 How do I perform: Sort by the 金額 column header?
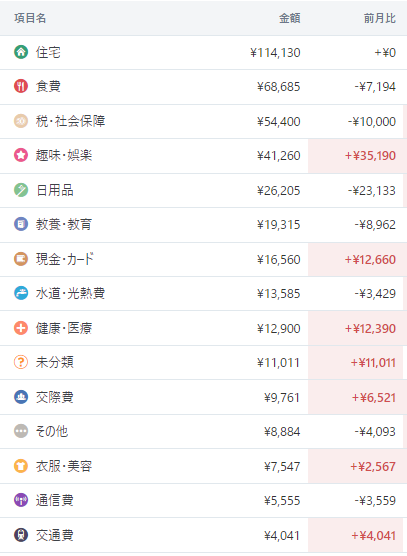[290, 18]
